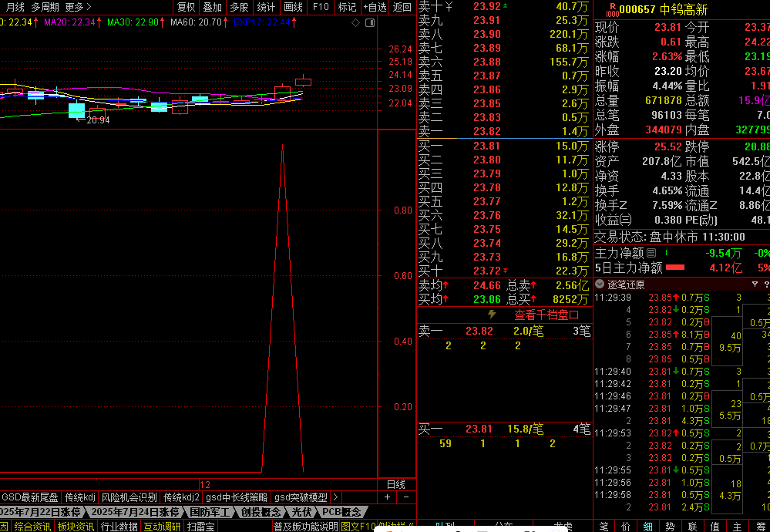The height and width of the screenshot is (532, 770).
Task: Expand the 更多 periods menu
Action: click(x=78, y=7)
